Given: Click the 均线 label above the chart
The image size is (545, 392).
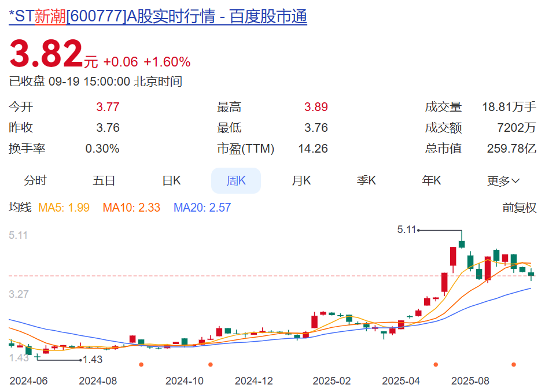Looking at the screenshot, I should pos(20,208).
